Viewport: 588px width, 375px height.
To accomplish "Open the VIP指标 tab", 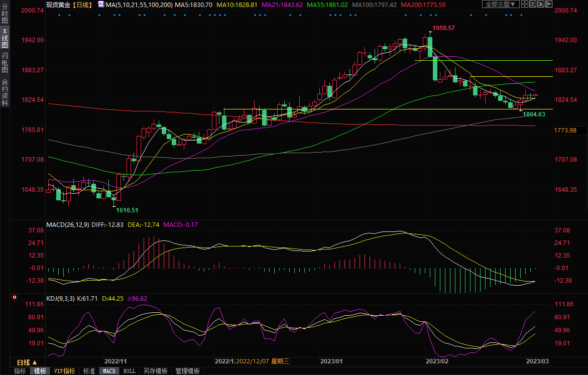I will coord(64,371).
